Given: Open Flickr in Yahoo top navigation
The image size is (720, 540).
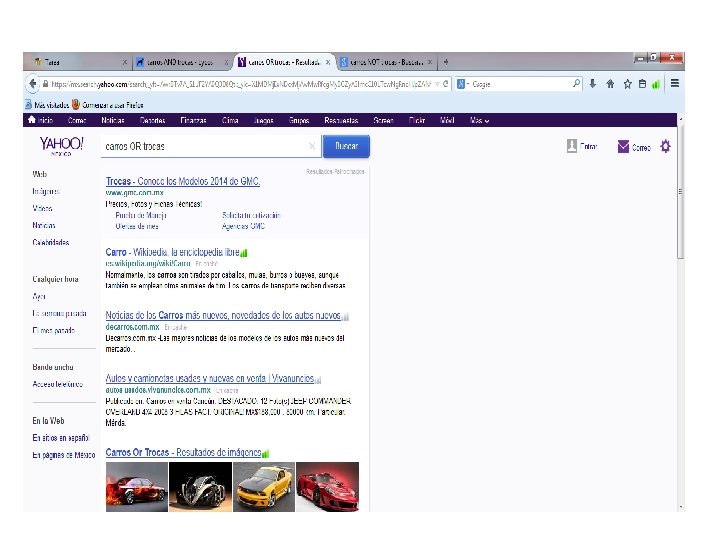Looking at the screenshot, I should (x=417, y=120).
